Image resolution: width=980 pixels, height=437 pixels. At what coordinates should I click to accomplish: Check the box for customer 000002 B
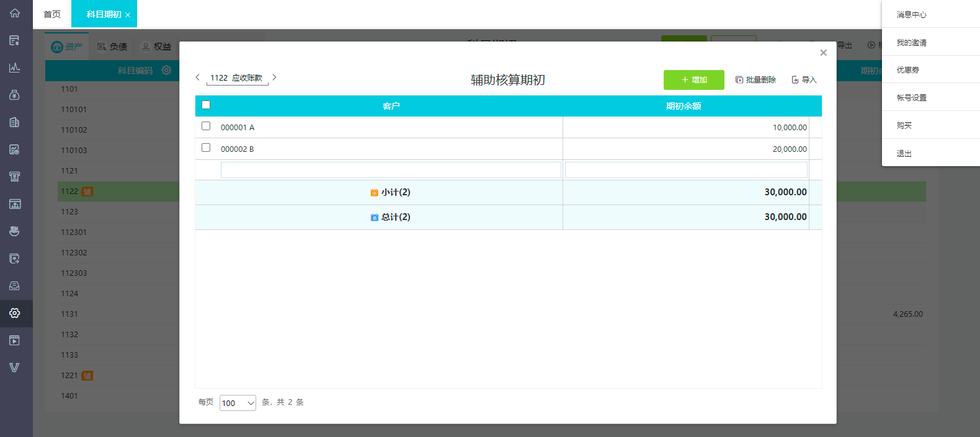206,148
